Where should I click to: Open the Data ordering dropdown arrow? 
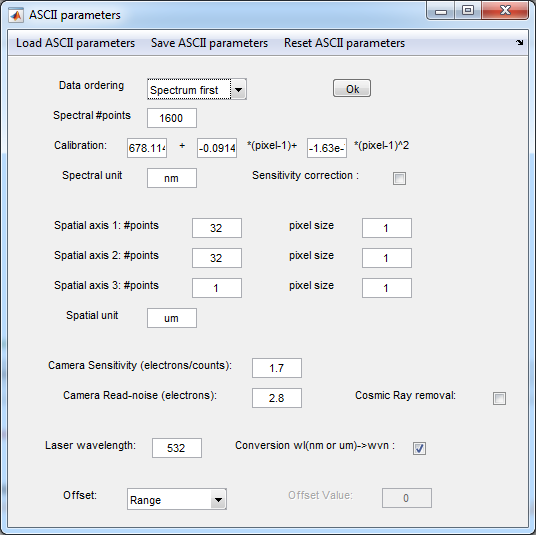pos(238,90)
